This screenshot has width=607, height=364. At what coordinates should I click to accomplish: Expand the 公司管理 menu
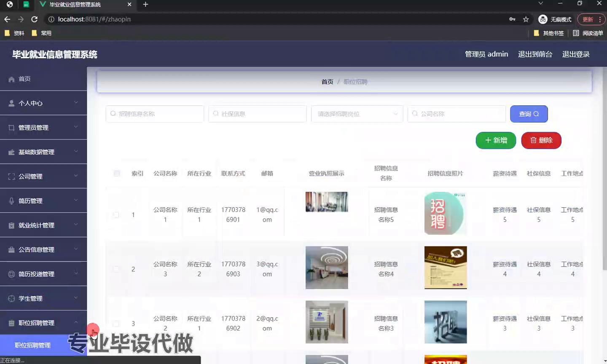pos(76,176)
